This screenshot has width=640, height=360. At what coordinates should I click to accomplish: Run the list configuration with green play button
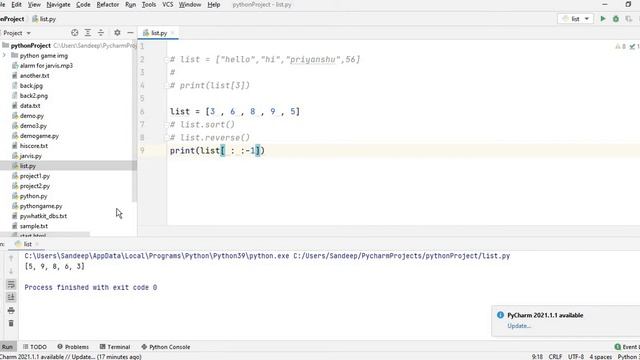602,19
